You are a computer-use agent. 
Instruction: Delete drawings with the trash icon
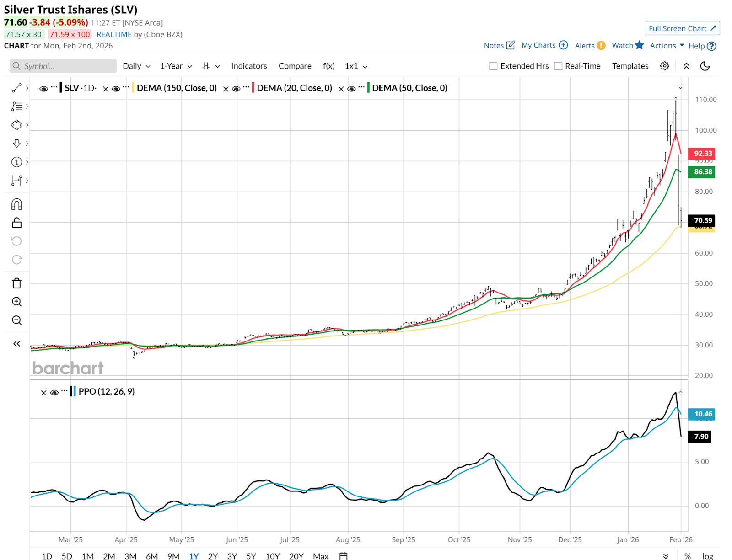pos(16,283)
